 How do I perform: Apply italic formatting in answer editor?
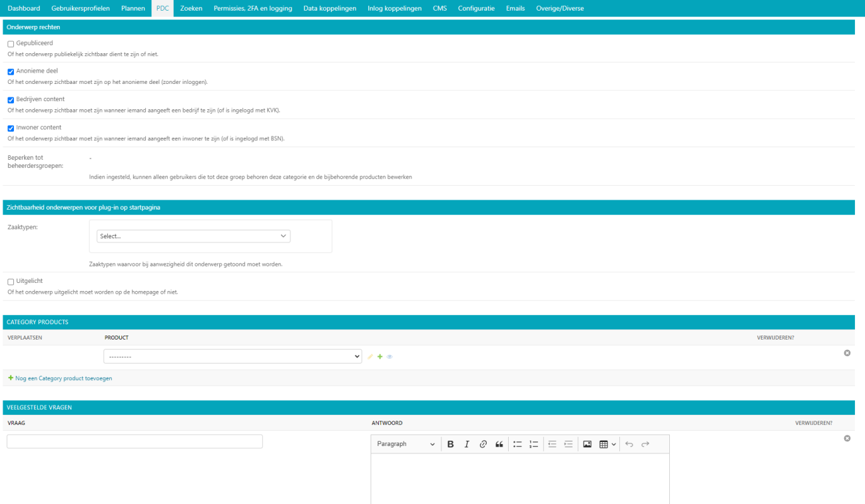(467, 444)
